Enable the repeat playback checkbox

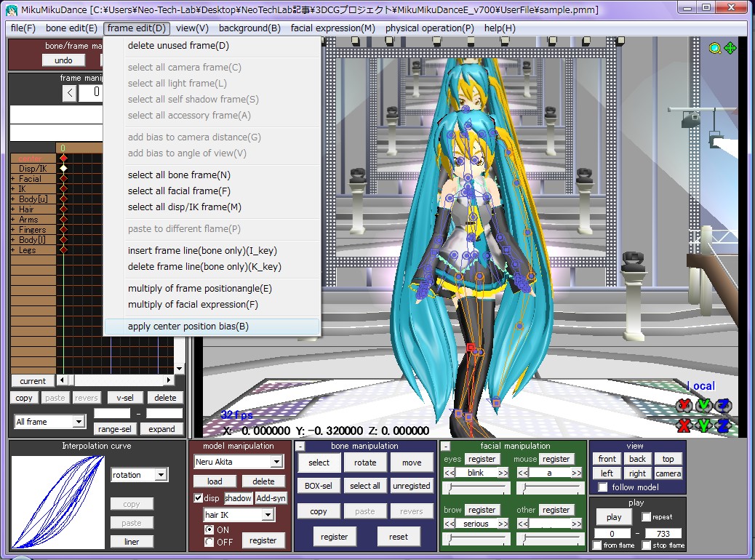point(646,516)
